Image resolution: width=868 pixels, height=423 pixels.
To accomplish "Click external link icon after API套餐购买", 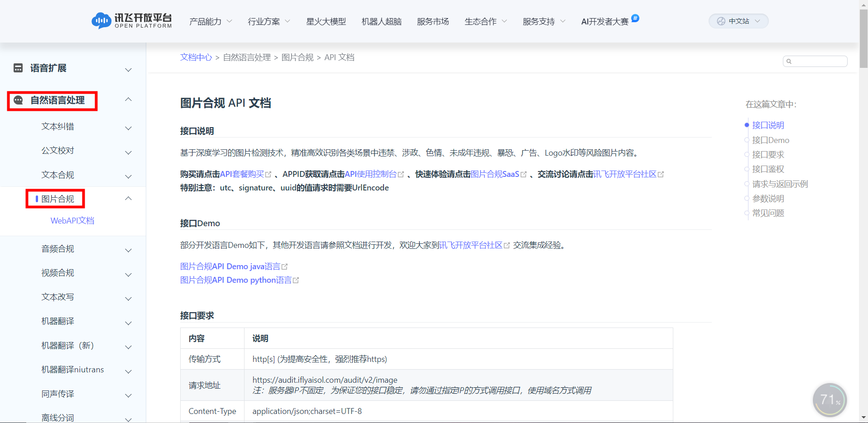I will point(269,174).
